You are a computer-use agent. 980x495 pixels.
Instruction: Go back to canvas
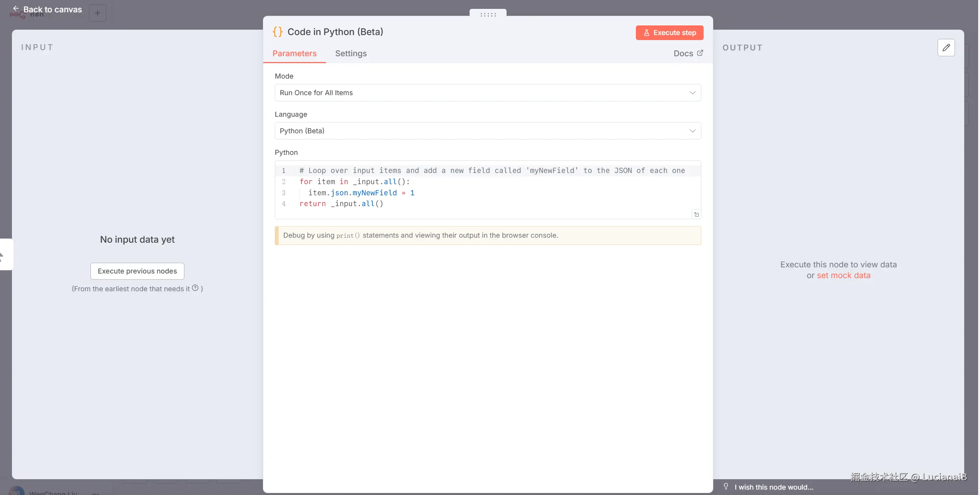pyautogui.click(x=52, y=10)
